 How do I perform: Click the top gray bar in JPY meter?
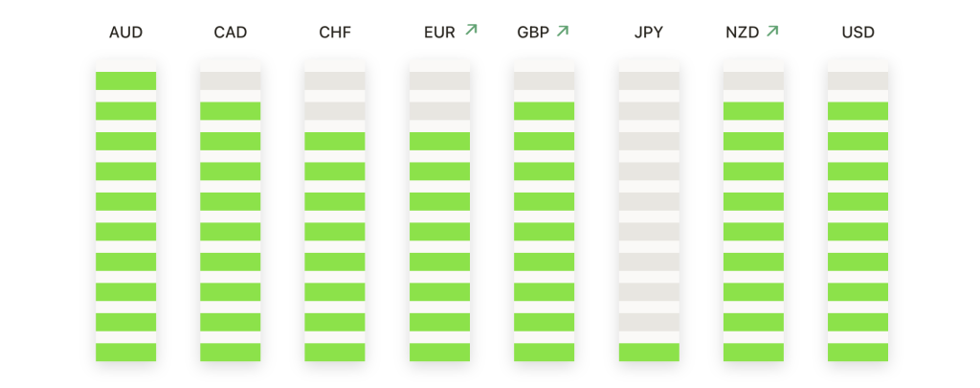[x=649, y=80]
